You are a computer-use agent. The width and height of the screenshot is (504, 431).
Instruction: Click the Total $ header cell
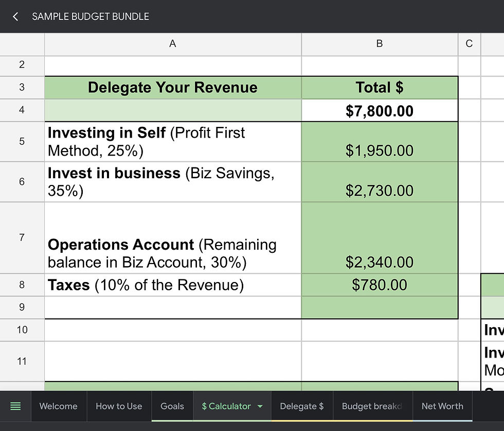(380, 87)
